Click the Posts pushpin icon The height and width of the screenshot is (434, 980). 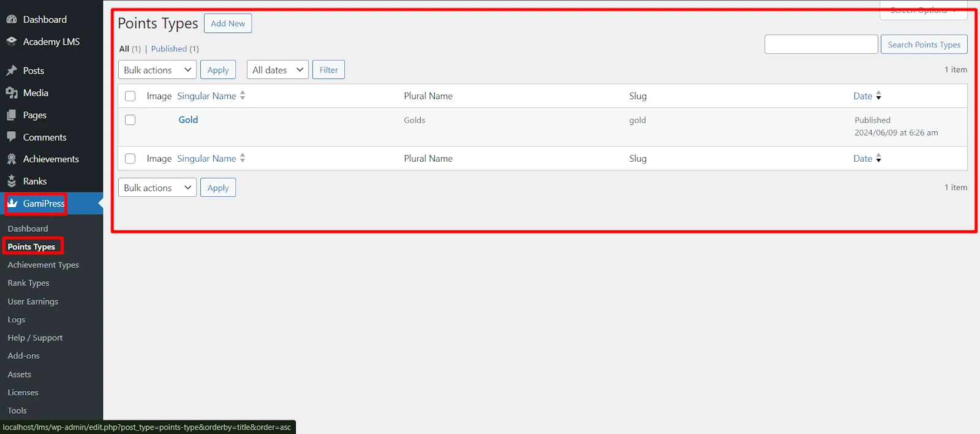click(x=12, y=70)
